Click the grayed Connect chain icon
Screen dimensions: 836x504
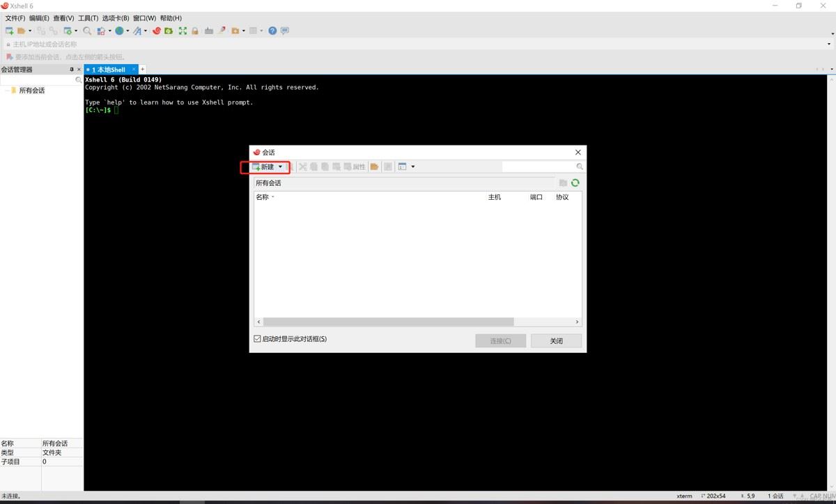coord(41,31)
